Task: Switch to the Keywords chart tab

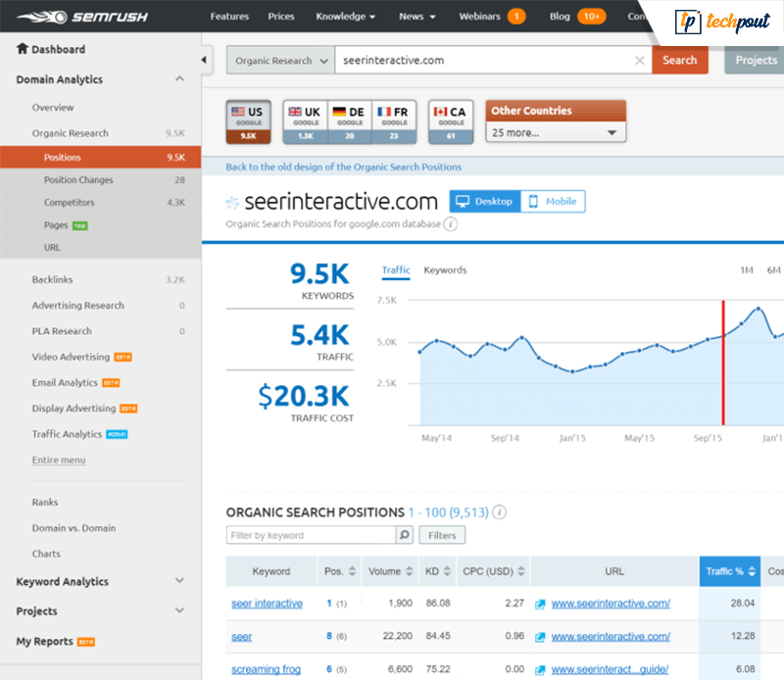Action: [x=445, y=270]
